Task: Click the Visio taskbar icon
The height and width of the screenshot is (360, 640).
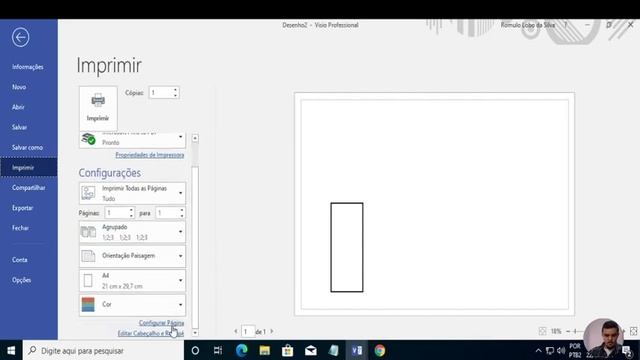Action: click(357, 351)
